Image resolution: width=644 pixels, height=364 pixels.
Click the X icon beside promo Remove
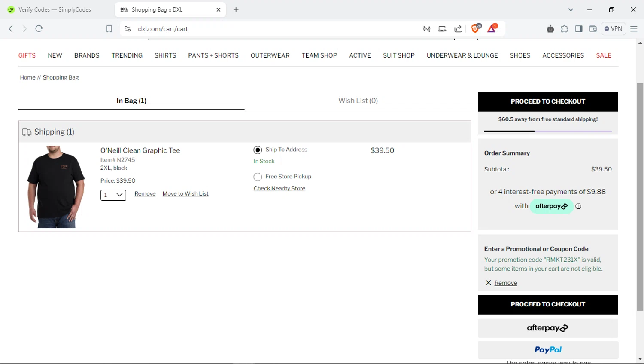pyautogui.click(x=488, y=283)
